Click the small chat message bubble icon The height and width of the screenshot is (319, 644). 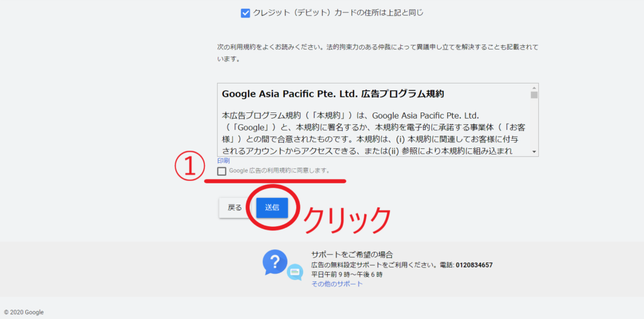pos(295,272)
